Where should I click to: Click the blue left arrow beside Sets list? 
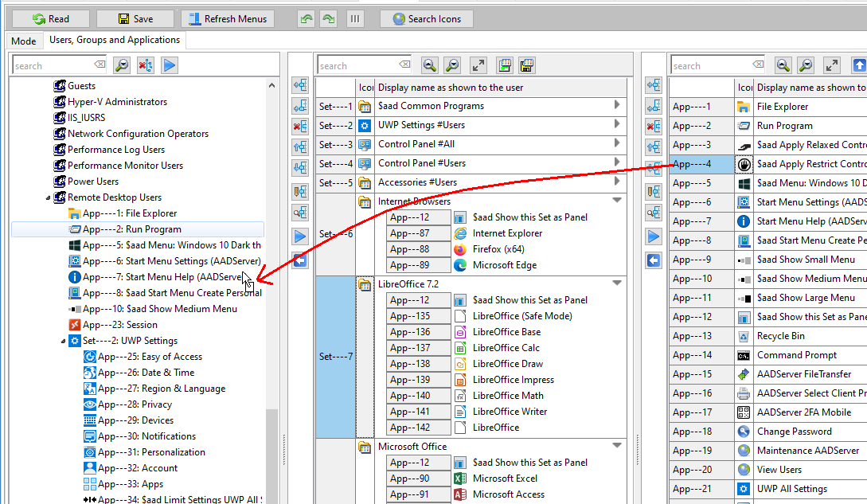(300, 260)
